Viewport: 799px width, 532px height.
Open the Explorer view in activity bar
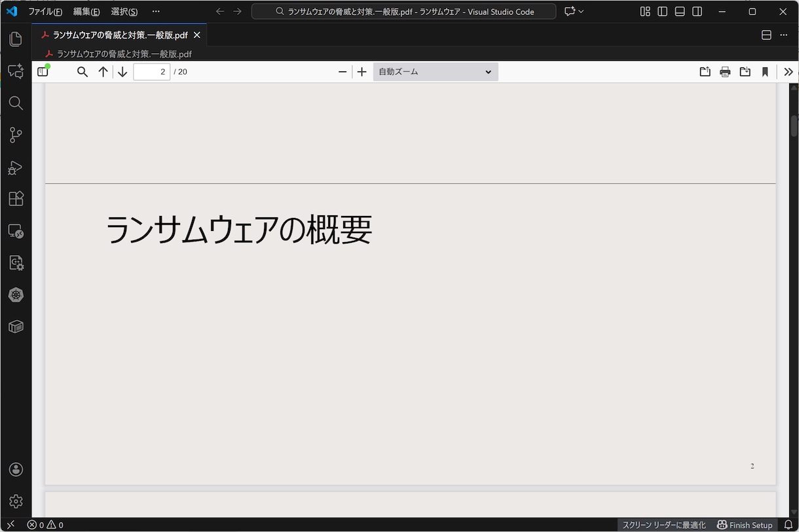[x=16, y=39]
